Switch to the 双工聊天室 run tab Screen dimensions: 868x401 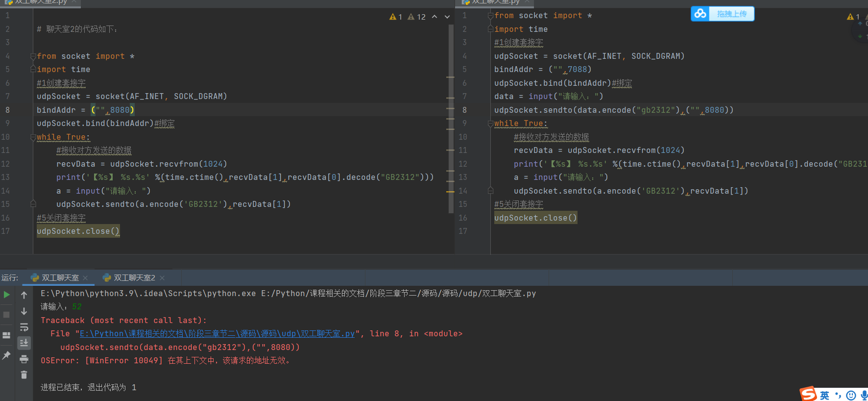[60, 278]
